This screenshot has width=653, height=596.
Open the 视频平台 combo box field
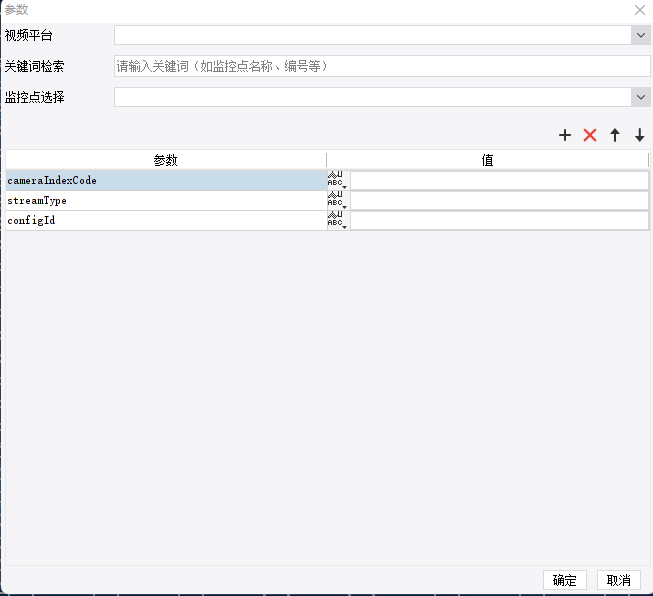382,35
